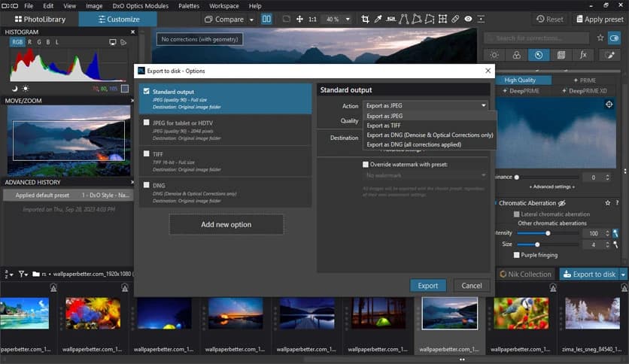Switch to the PhotoLibrary tab
The width and height of the screenshot is (629, 364).
[x=40, y=20]
